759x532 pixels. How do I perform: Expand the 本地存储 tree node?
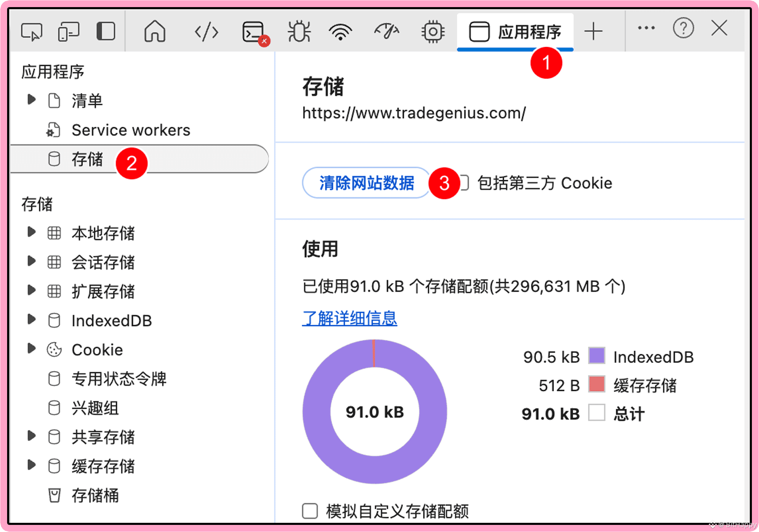[31, 232]
